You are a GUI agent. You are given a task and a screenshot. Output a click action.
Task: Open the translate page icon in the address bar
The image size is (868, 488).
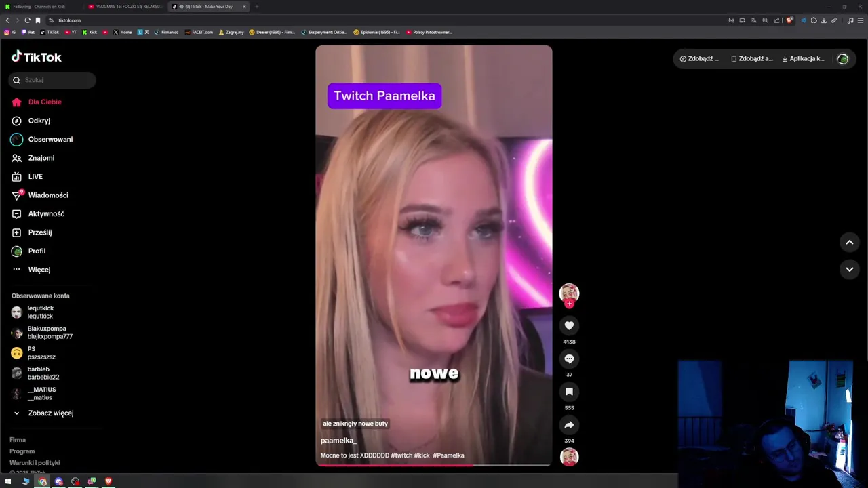(x=753, y=20)
